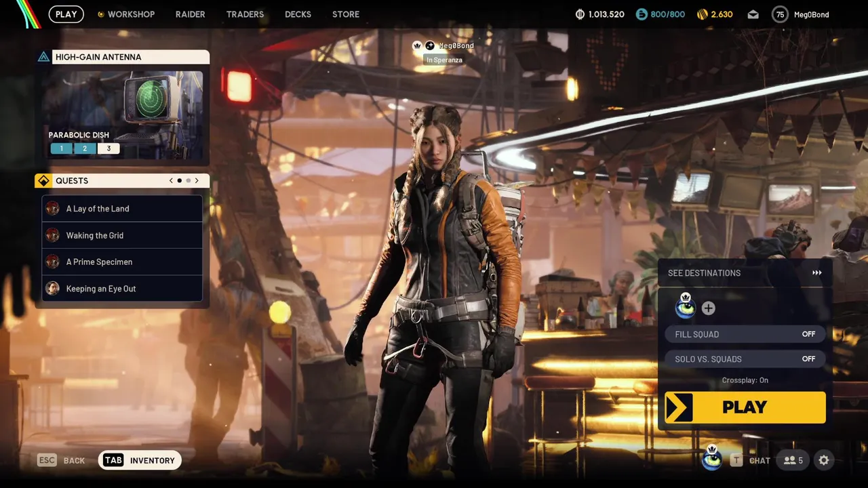The width and height of the screenshot is (868, 488).
Task: Click the Waking the Grid portrait icon
Action: pyautogui.click(x=52, y=235)
